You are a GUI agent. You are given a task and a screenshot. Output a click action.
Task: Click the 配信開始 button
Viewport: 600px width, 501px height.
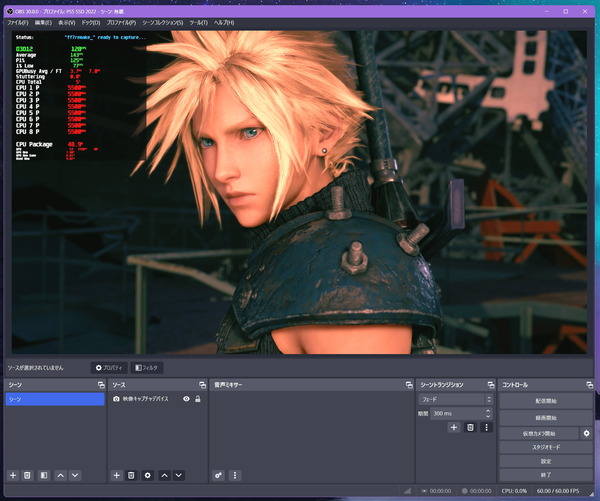pos(545,399)
